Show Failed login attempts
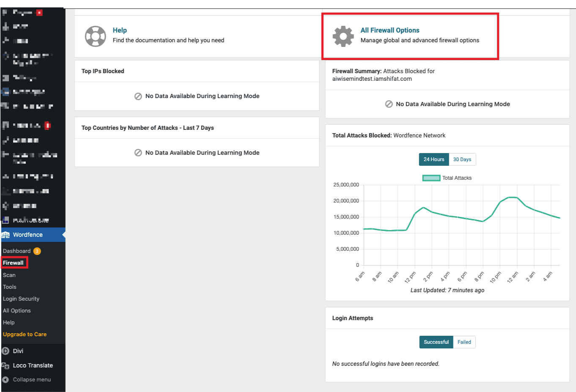The width and height of the screenshot is (576, 392). (464, 342)
